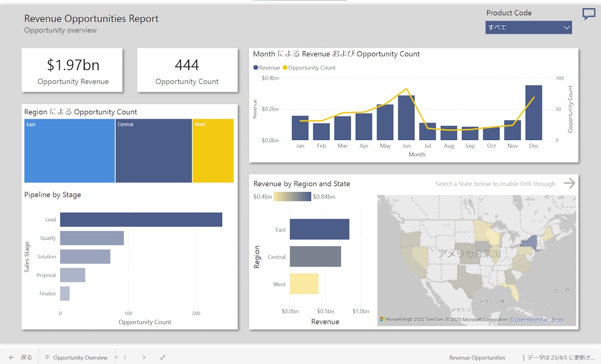Select the June revenue bar
This screenshot has width=601, height=364.
pyautogui.click(x=406, y=118)
